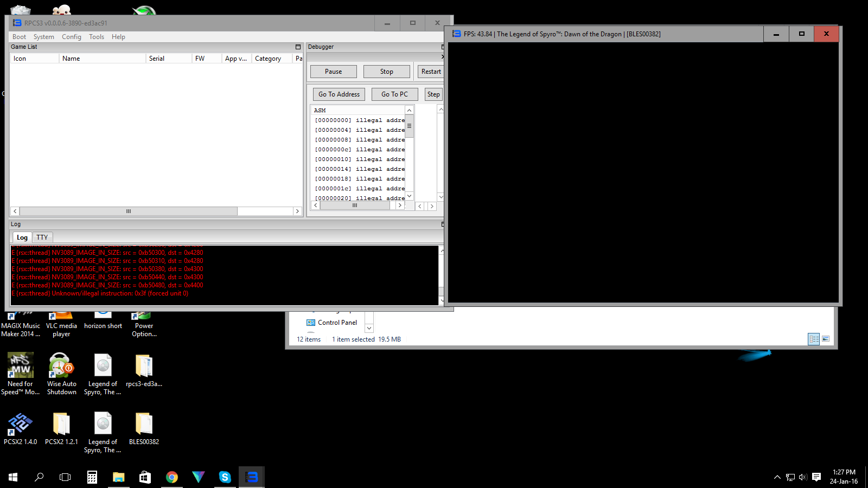Sort game list by FW column
Screen dimensions: 868x488
(x=207, y=59)
